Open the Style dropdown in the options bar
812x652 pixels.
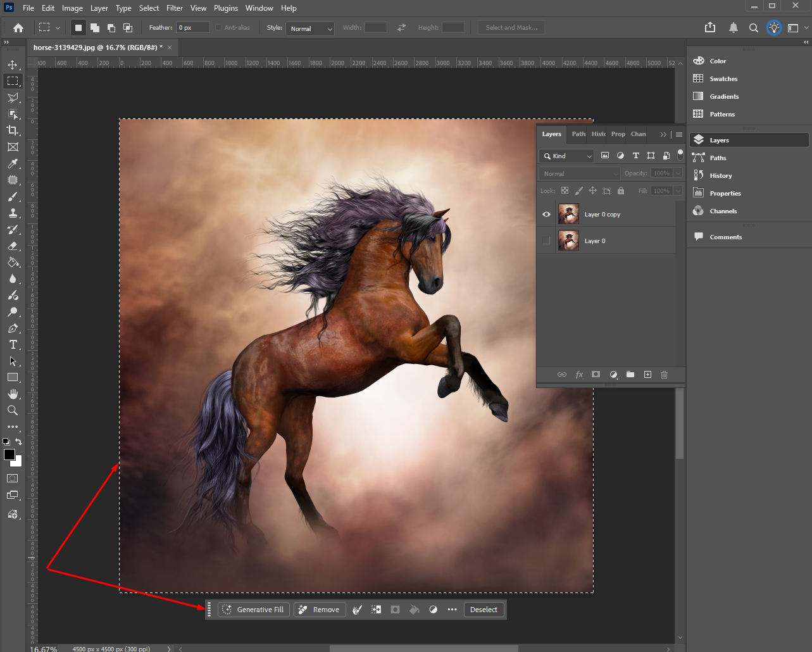tap(309, 28)
